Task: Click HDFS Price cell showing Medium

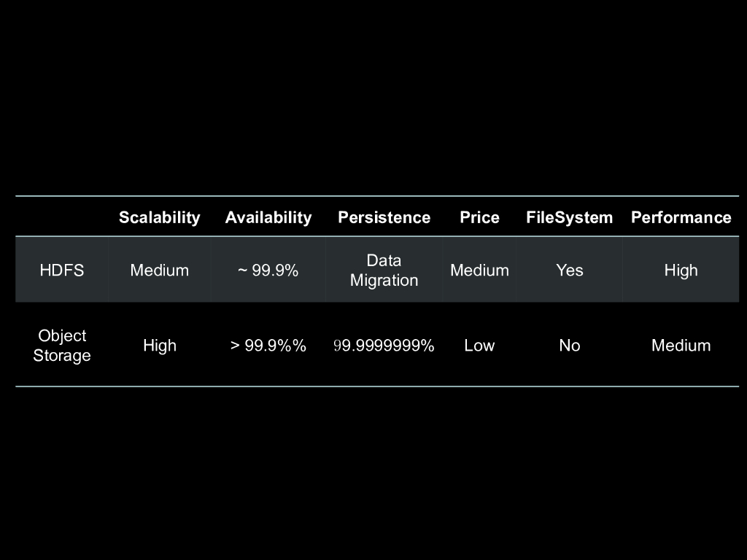Action: click(479, 271)
